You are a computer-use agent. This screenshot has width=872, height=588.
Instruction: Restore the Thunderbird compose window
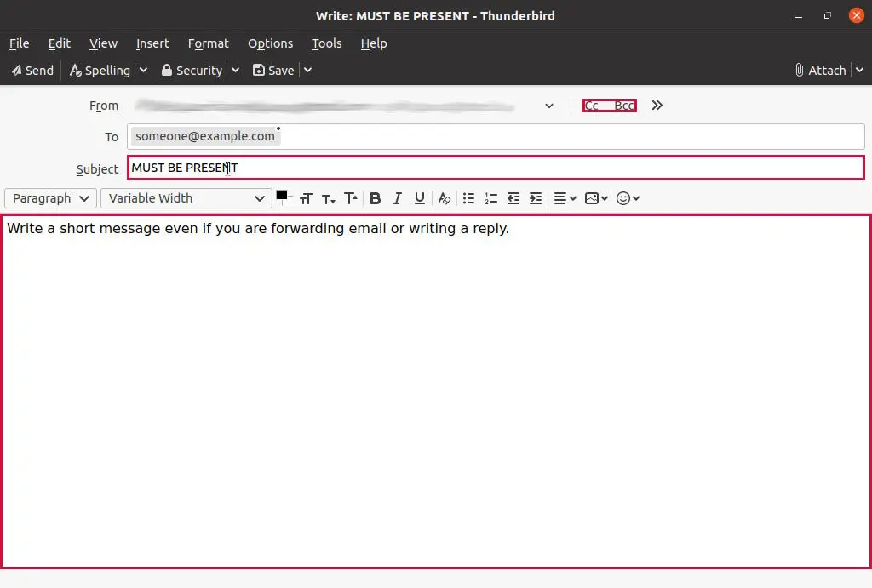(x=828, y=16)
